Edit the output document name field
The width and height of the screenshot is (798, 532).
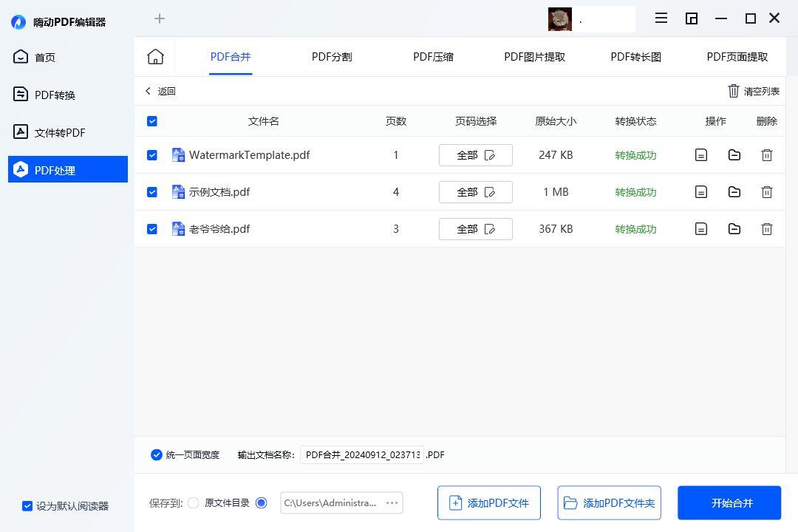pyautogui.click(x=362, y=454)
